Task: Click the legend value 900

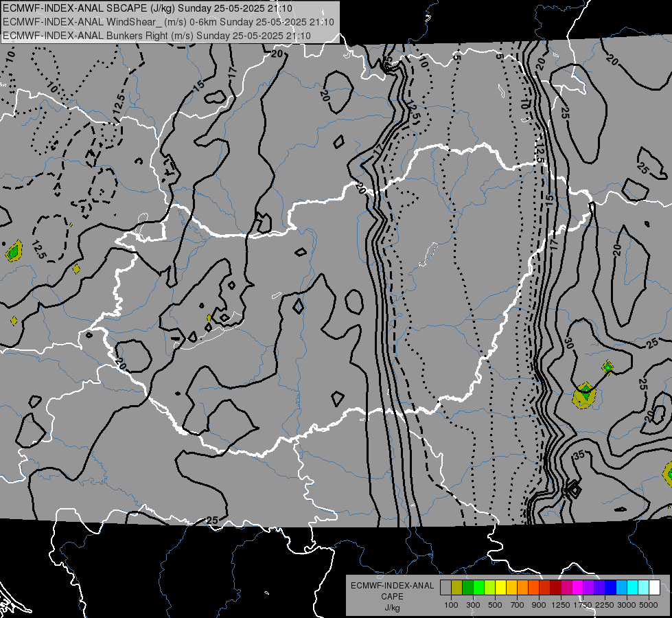Action: (x=539, y=605)
